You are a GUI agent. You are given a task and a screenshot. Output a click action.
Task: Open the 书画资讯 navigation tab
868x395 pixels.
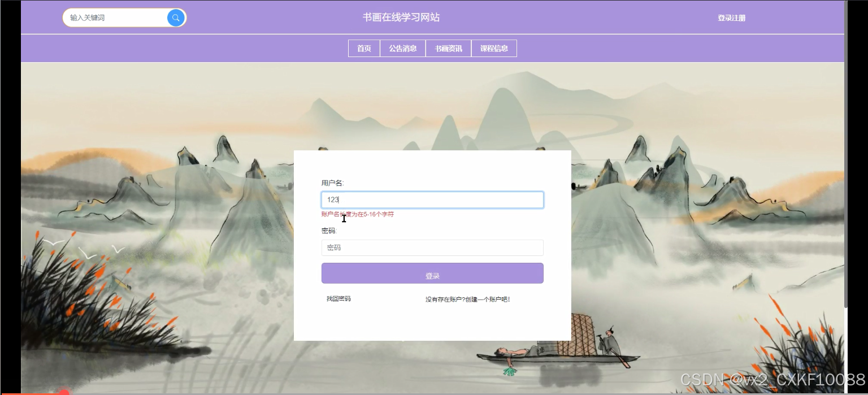click(x=448, y=49)
